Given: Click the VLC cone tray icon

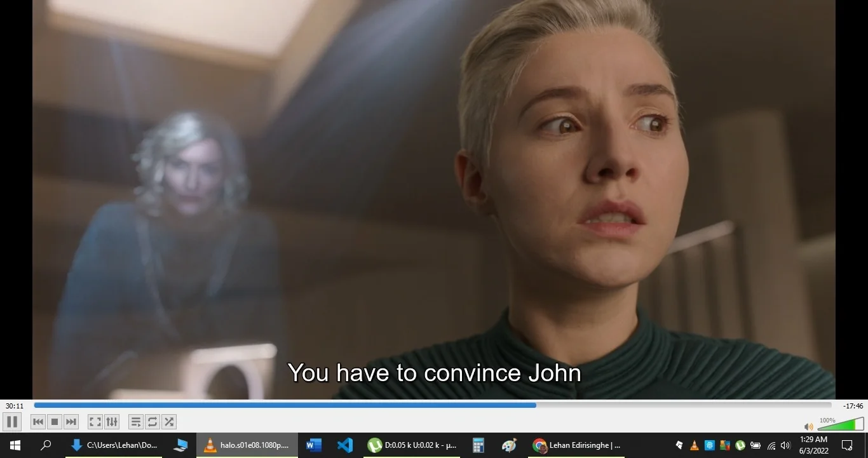Looking at the screenshot, I should click(x=695, y=445).
